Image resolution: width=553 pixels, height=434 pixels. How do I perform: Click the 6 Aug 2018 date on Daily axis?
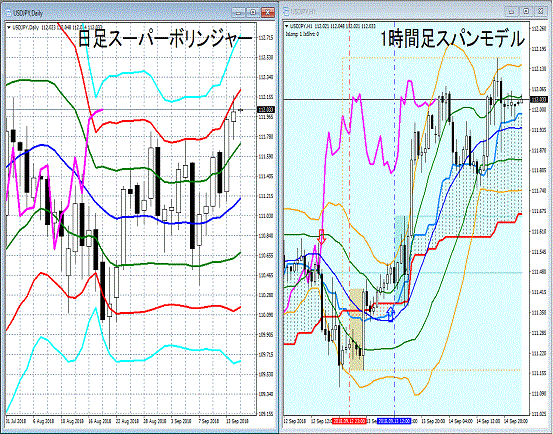point(43,421)
